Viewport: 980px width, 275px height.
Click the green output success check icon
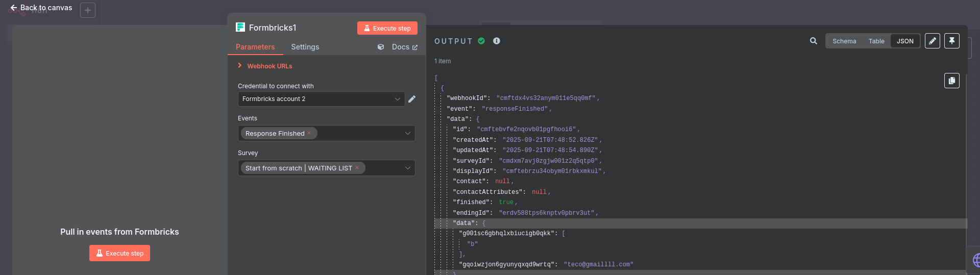(x=481, y=41)
